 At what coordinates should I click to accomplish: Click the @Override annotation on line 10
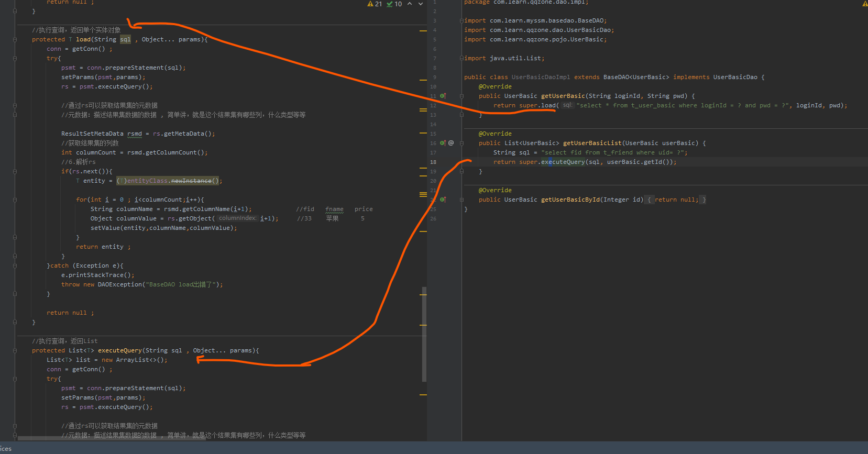pos(495,86)
